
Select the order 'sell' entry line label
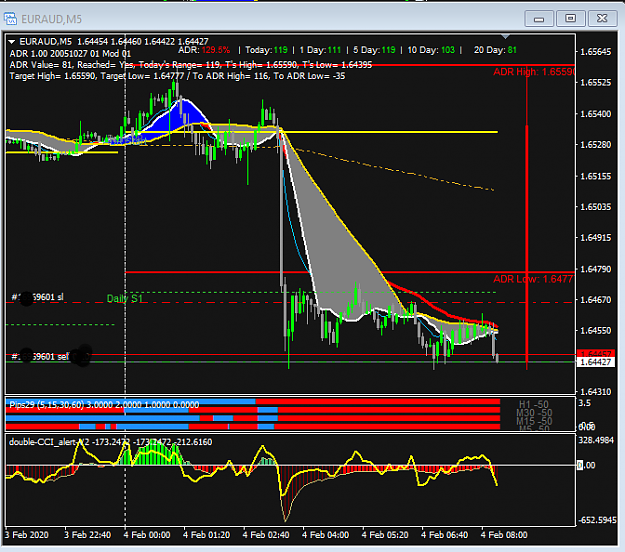pos(40,356)
